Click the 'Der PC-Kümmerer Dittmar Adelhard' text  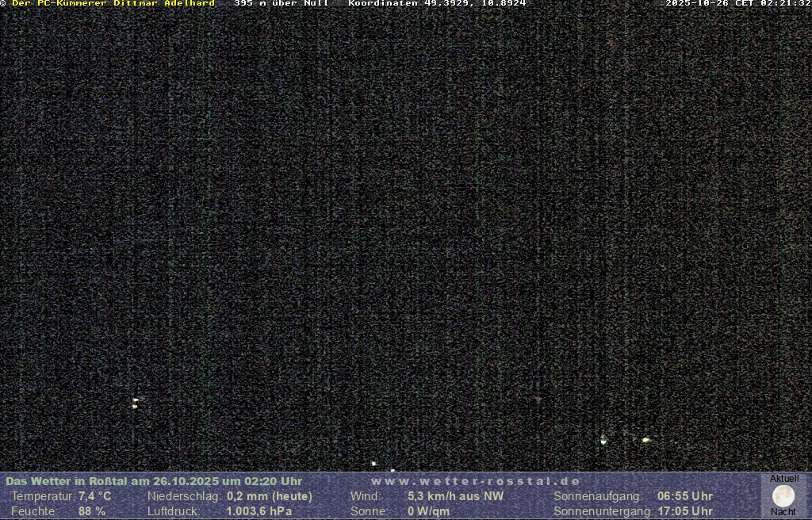[113, 4]
